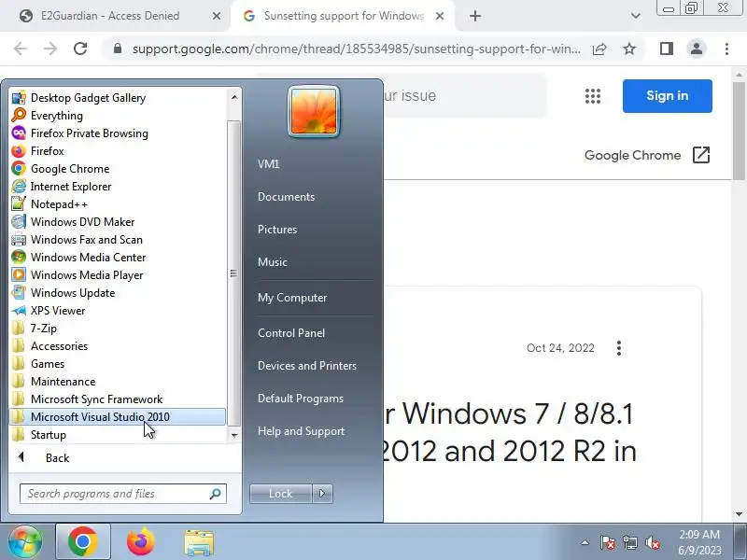Click the Windows Start orb
The image size is (747, 560).
click(25, 542)
